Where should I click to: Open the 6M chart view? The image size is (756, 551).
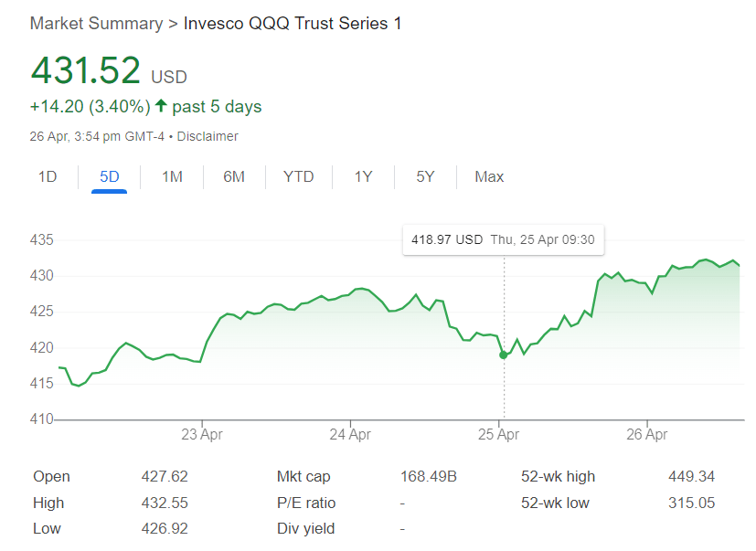point(234,176)
